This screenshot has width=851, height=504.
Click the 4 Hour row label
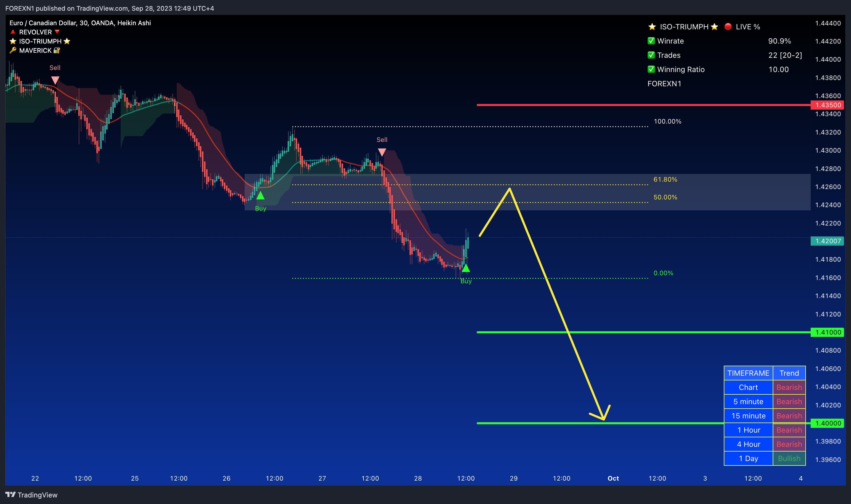[x=748, y=444]
